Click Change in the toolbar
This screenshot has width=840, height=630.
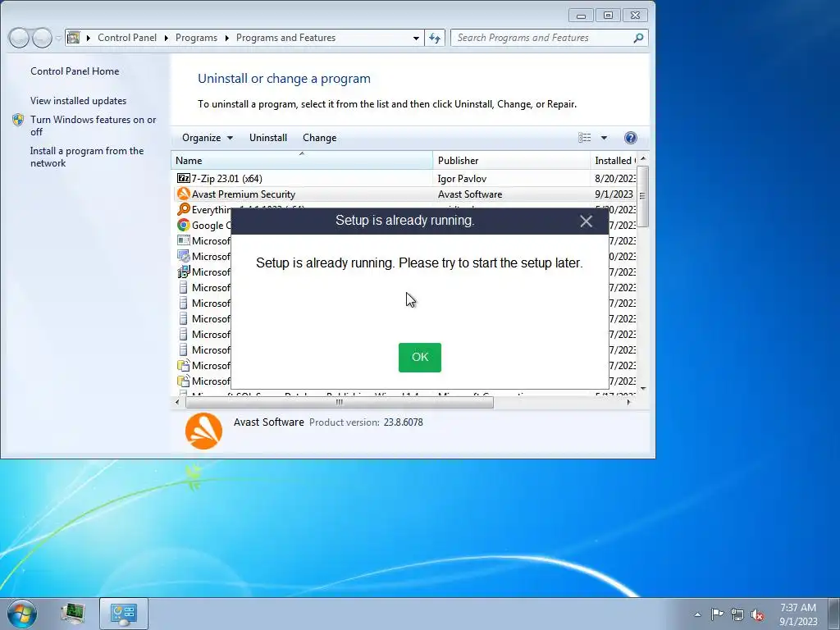319,138
